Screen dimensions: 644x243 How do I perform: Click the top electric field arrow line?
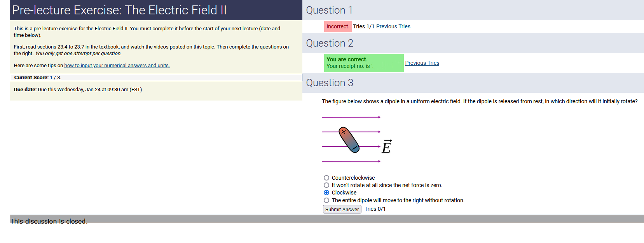point(351,117)
